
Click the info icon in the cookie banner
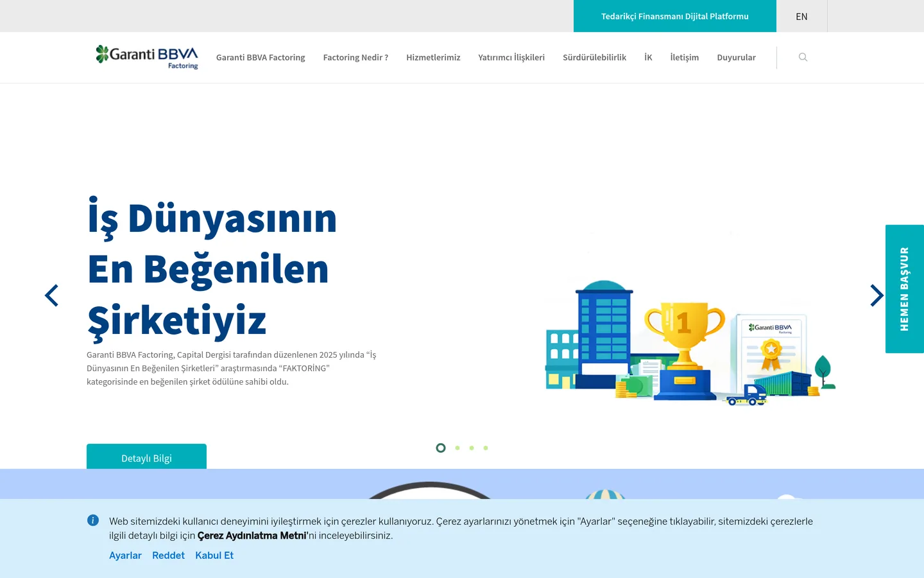coord(93,520)
